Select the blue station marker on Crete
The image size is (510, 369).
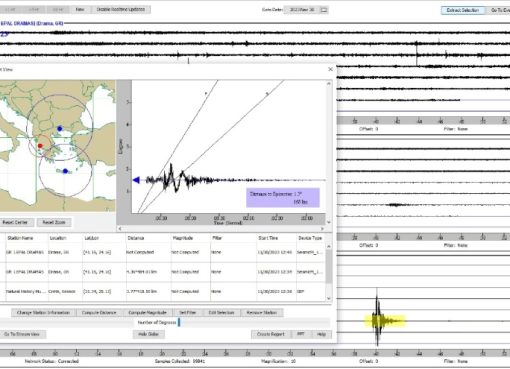[x=65, y=171]
